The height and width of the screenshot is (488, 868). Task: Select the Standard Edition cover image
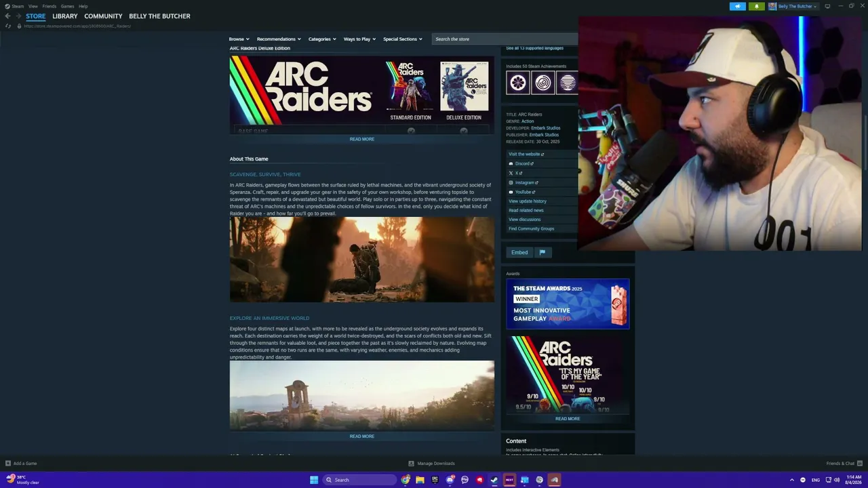[x=410, y=86]
